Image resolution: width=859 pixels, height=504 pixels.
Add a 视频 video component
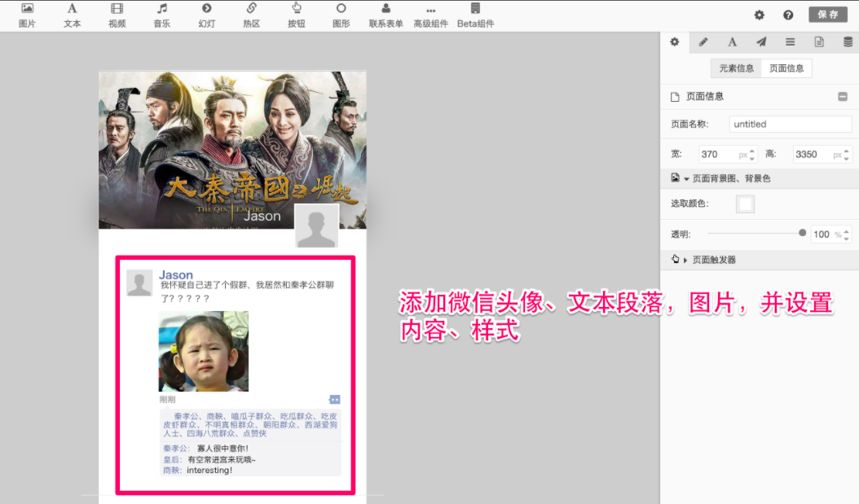117,15
